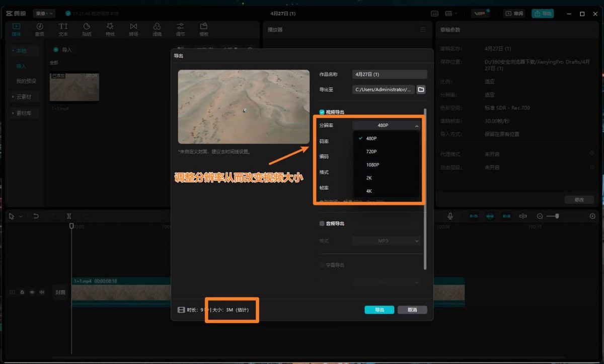Image resolution: width=604 pixels, height=364 pixels.
Task: Open the 模板 templates tab icon
Action: pos(204,26)
